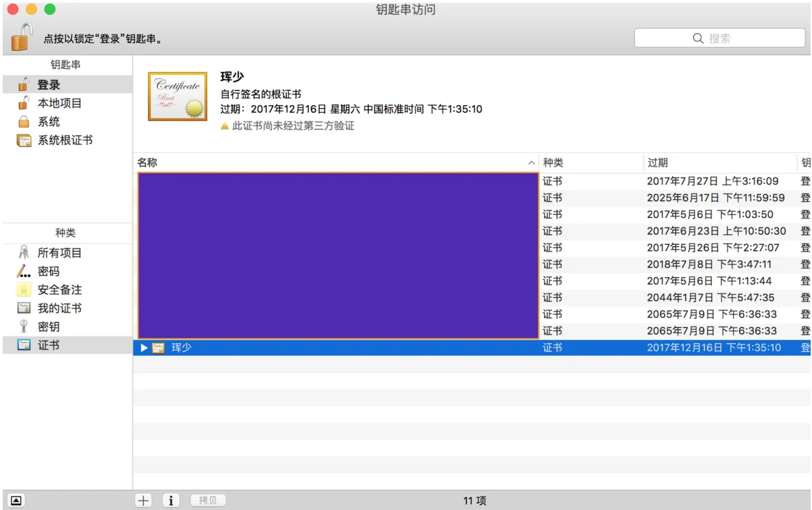The width and height of the screenshot is (812, 510).
Task: Click the 拷贝 button
Action: point(208,501)
